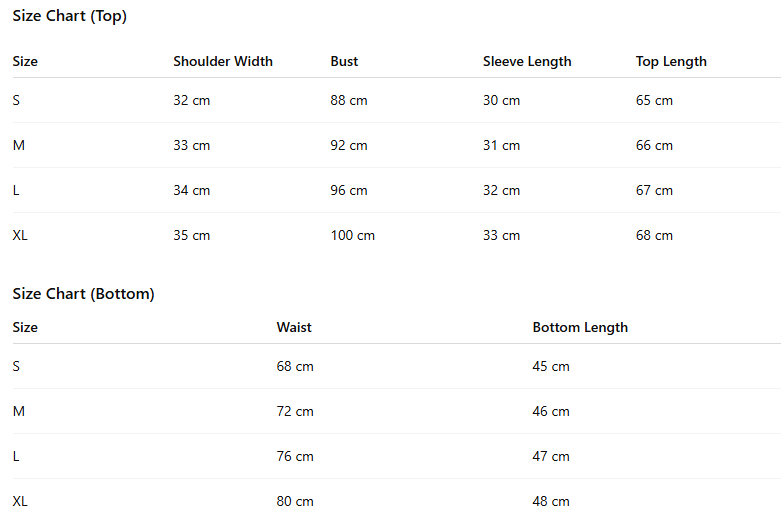Click the M size in the bottom chart
Viewport: 781px width, 517px height.
tap(18, 411)
